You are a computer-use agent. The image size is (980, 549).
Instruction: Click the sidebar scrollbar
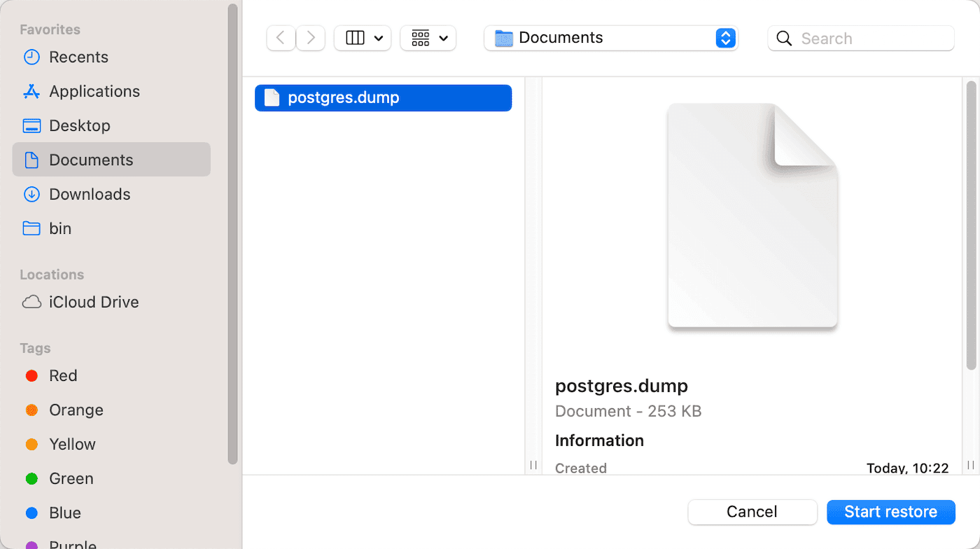(x=232, y=231)
